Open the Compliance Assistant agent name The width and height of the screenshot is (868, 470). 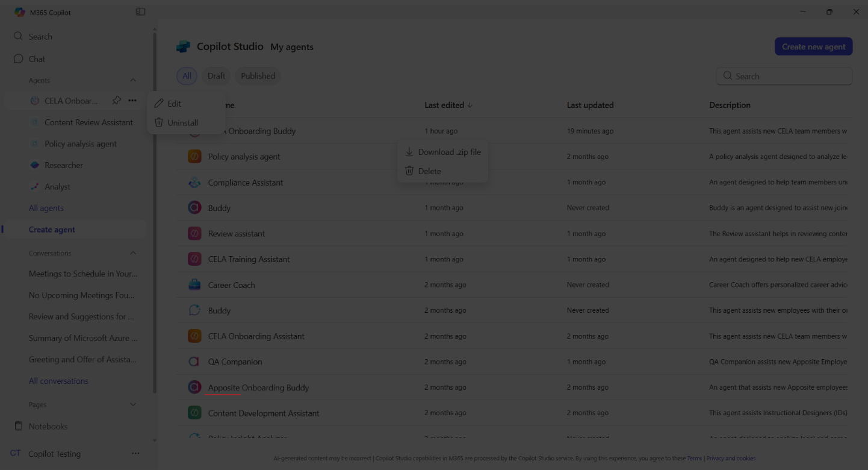coord(246,183)
